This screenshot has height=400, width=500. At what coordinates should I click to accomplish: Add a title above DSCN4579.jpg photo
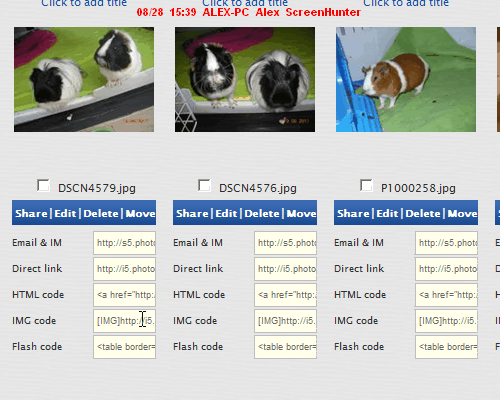tap(84, 3)
